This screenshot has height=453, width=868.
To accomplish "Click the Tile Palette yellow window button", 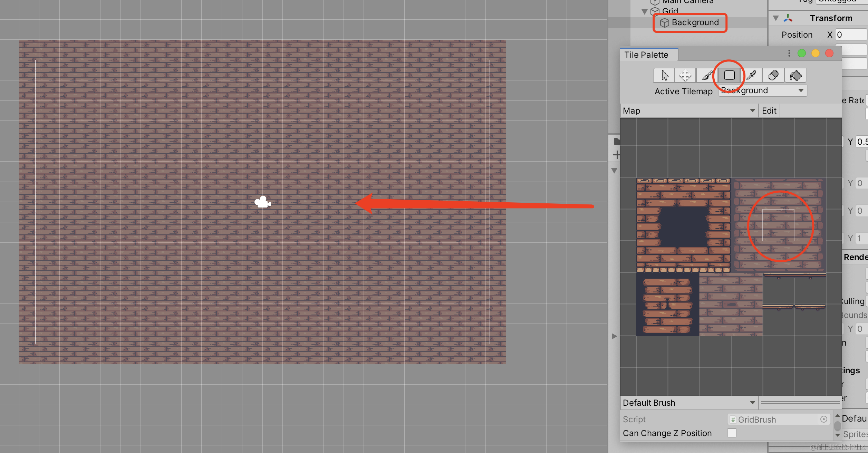I will 816,53.
